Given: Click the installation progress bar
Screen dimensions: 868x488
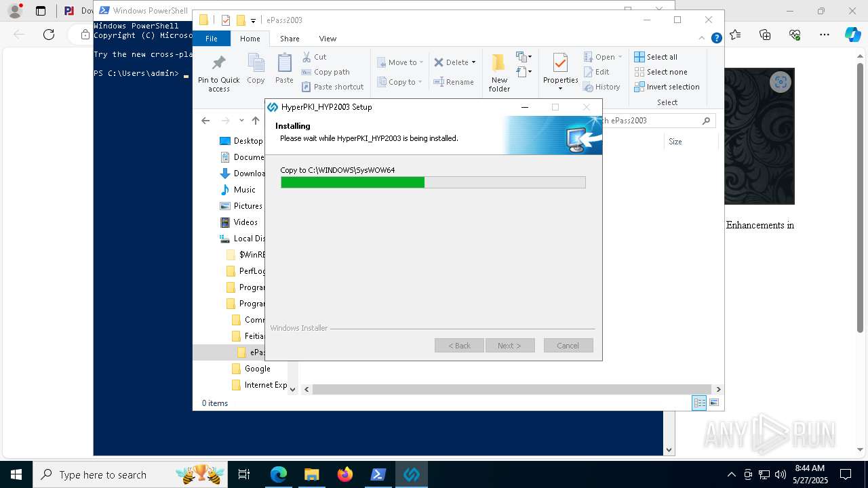Looking at the screenshot, I should click(433, 182).
